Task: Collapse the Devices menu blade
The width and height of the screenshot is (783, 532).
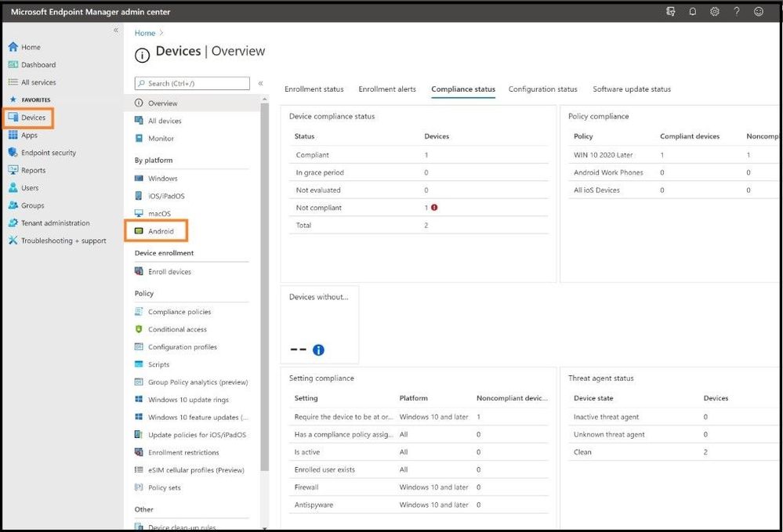Action: [x=261, y=83]
